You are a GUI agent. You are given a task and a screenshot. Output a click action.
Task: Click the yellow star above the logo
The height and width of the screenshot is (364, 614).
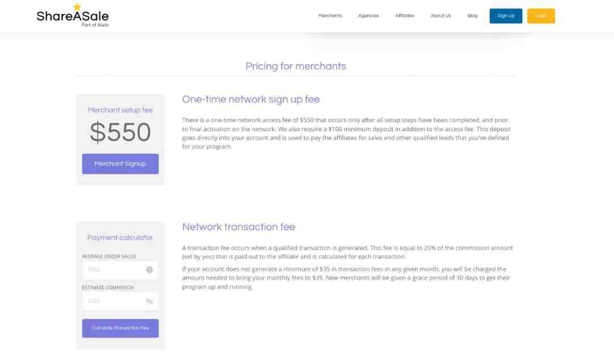77,7
